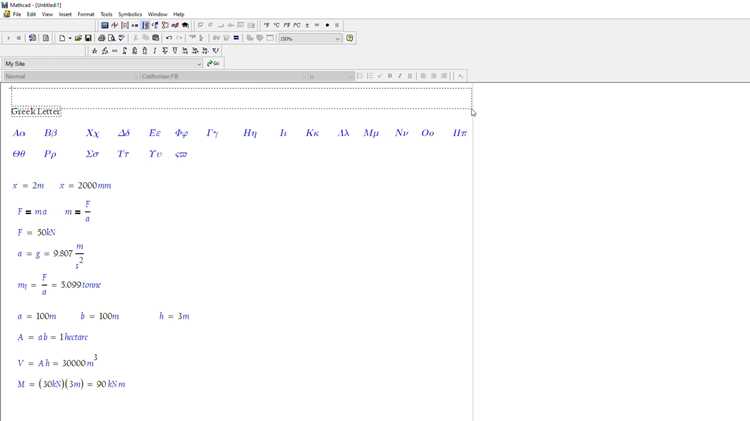Open the New document dropdown arrow
The height and width of the screenshot is (421, 750).
70,38
